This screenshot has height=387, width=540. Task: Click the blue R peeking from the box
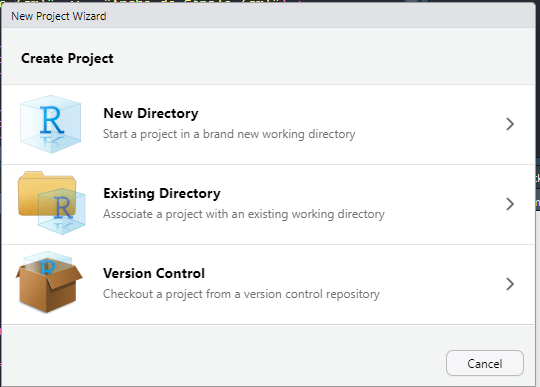(48, 267)
